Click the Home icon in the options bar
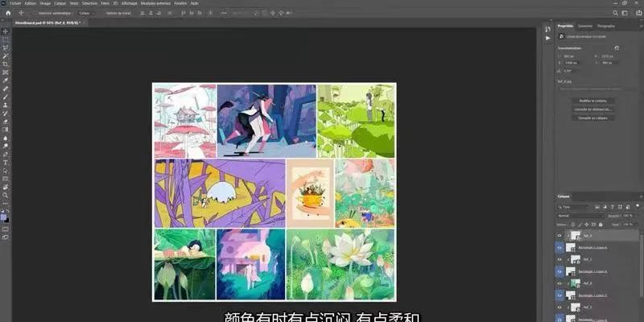The width and height of the screenshot is (644, 322). tap(8, 13)
